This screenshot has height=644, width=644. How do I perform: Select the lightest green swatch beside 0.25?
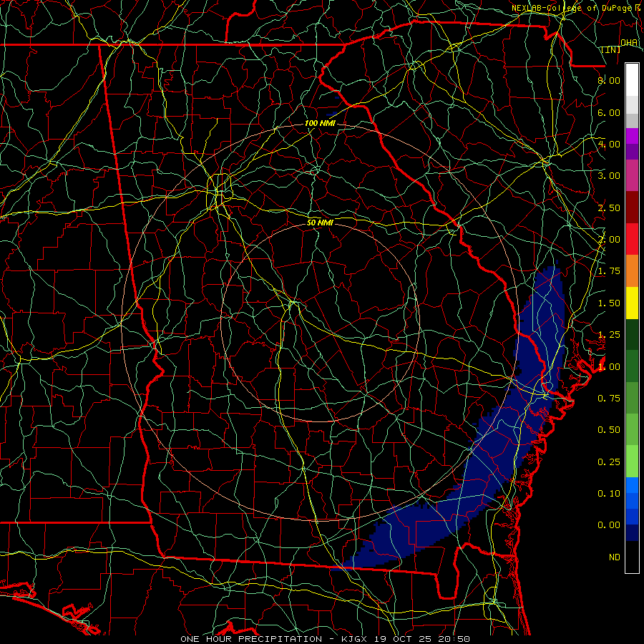[632, 462]
